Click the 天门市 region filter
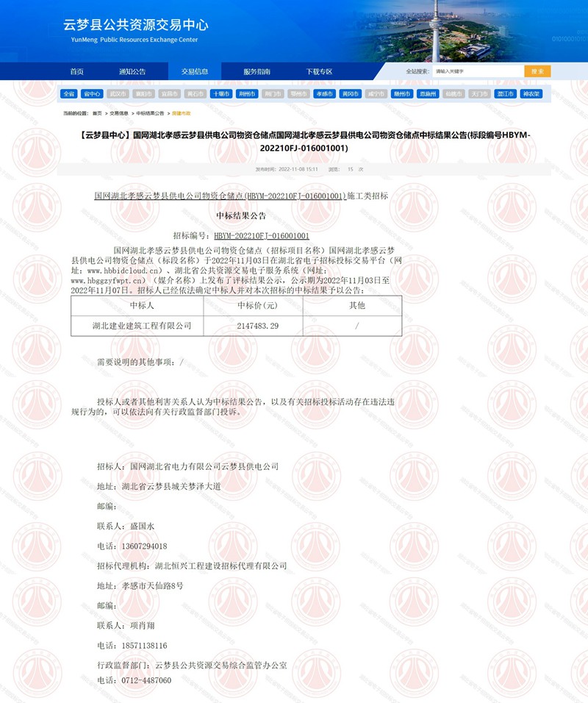Viewport: 588px width, 703px height. pyautogui.click(x=479, y=93)
